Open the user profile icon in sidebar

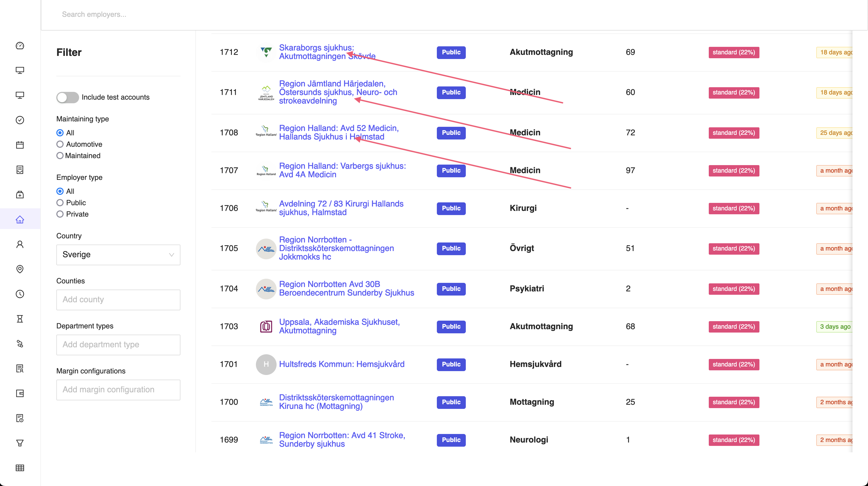coord(20,244)
